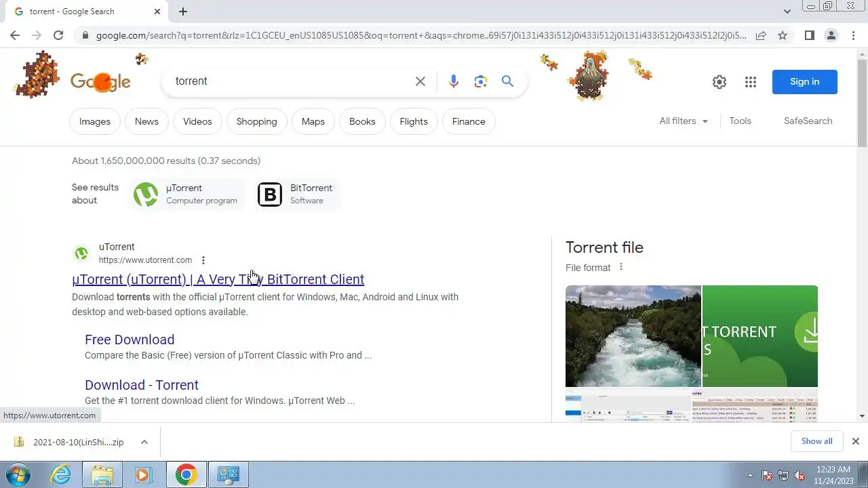Click the page vertical scrollbar
Image resolution: width=868 pixels, height=488 pixels.
point(862,102)
